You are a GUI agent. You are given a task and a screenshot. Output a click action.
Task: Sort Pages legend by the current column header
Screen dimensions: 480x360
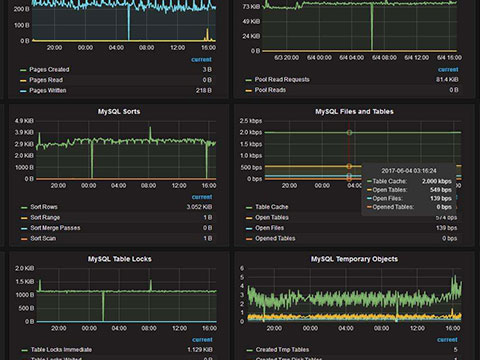pyautogui.click(x=201, y=60)
